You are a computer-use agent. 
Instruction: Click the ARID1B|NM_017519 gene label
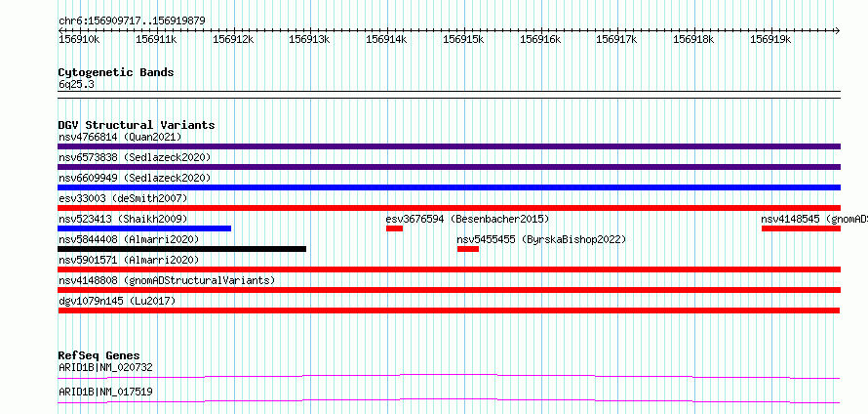point(105,392)
